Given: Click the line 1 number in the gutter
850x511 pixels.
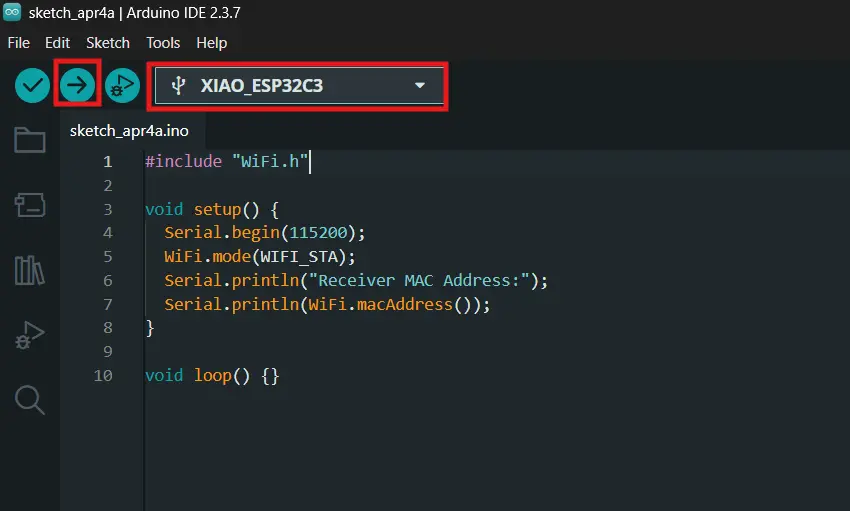Looking at the screenshot, I should tap(108, 161).
